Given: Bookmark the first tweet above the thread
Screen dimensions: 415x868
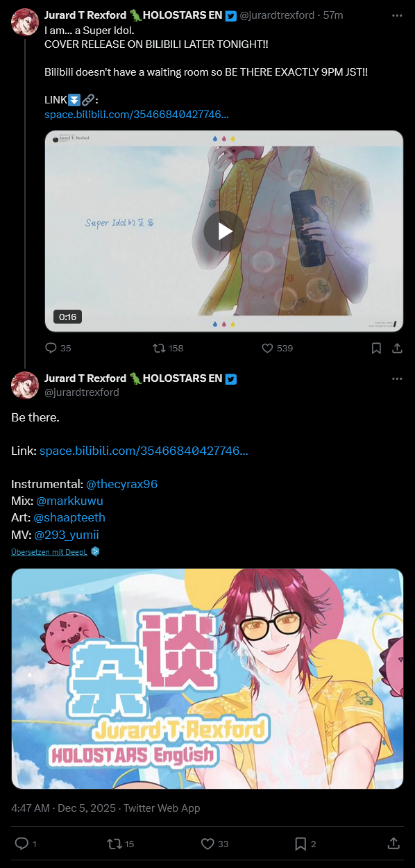Looking at the screenshot, I should [376, 348].
